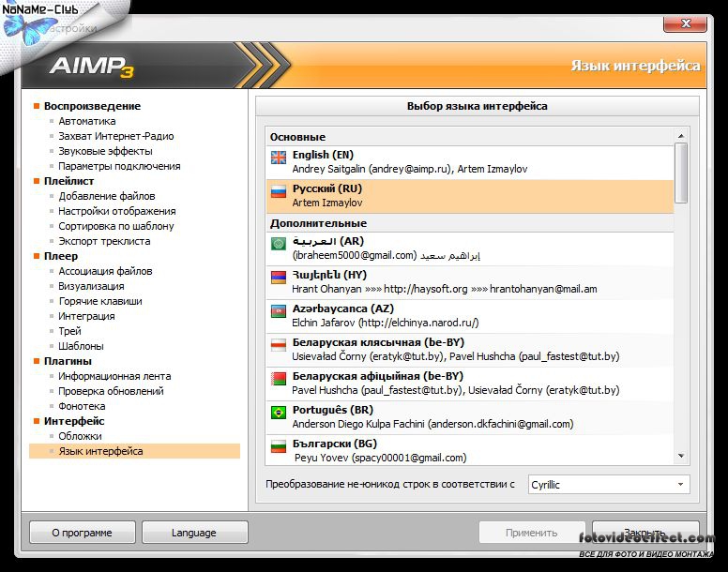Click the Russian flag icon
728x572 pixels.
point(279,191)
